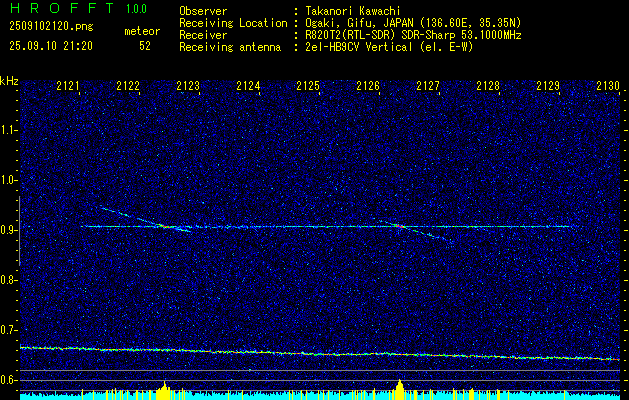Click the 2124 time axis label

click(x=248, y=85)
